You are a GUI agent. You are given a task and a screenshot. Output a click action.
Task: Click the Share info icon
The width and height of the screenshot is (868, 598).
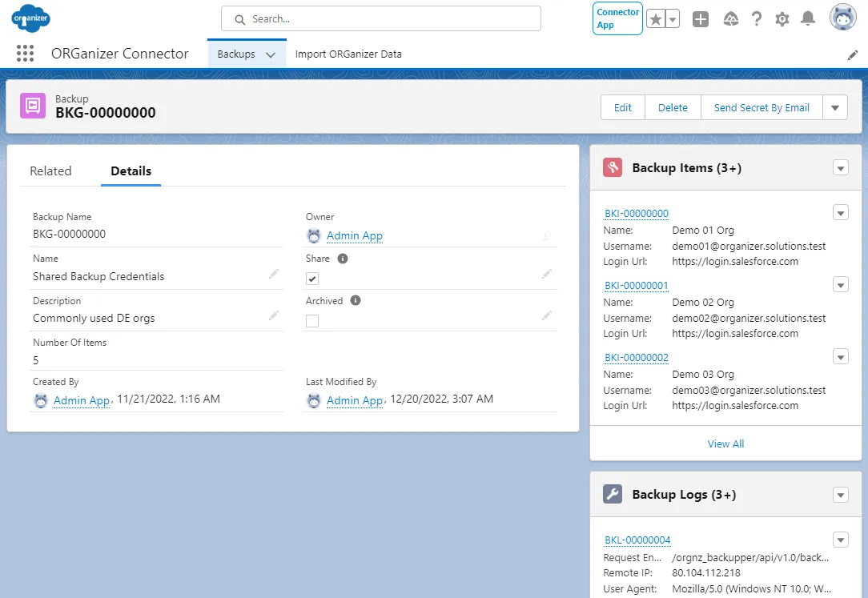343,259
